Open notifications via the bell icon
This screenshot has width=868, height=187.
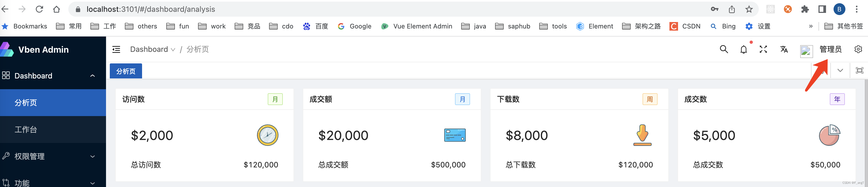click(x=744, y=49)
